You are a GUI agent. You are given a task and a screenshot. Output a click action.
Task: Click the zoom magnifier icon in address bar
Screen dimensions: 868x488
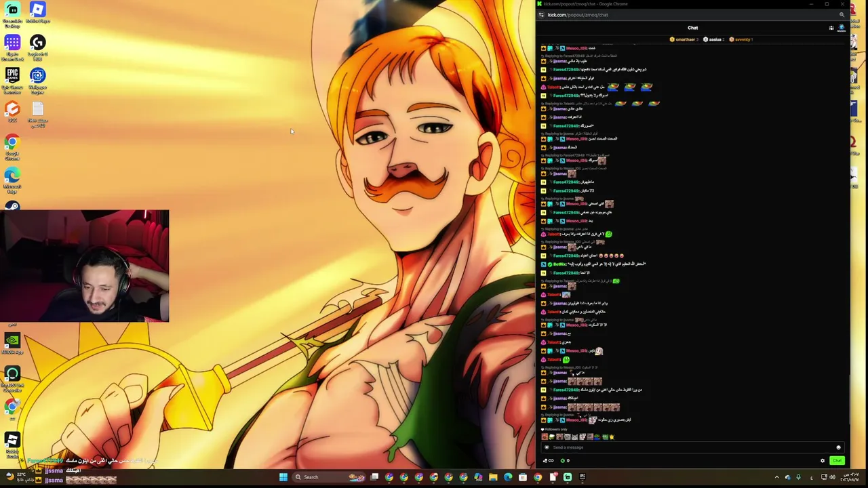click(x=842, y=15)
